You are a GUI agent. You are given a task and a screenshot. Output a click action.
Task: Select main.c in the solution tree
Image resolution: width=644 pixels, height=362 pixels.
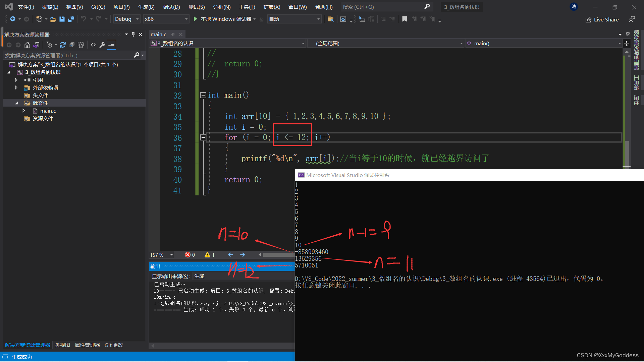point(48,111)
